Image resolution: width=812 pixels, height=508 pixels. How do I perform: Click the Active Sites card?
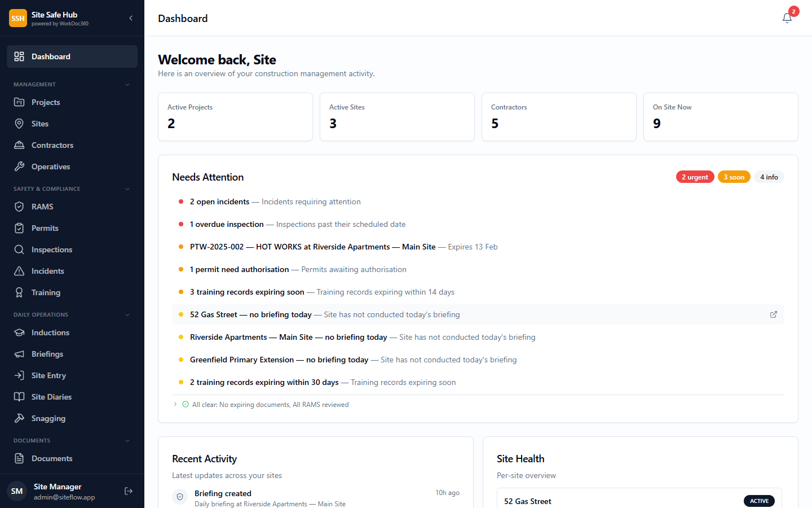click(x=397, y=117)
